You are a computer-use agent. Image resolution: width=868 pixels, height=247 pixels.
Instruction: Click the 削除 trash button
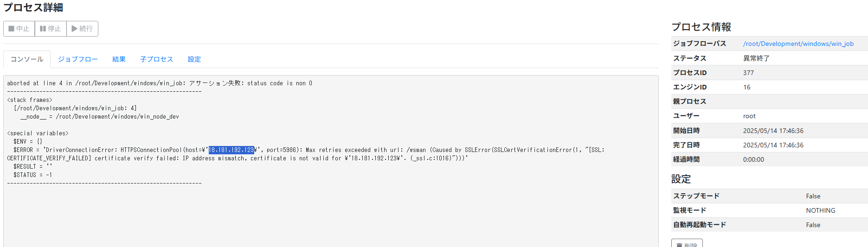click(687, 244)
